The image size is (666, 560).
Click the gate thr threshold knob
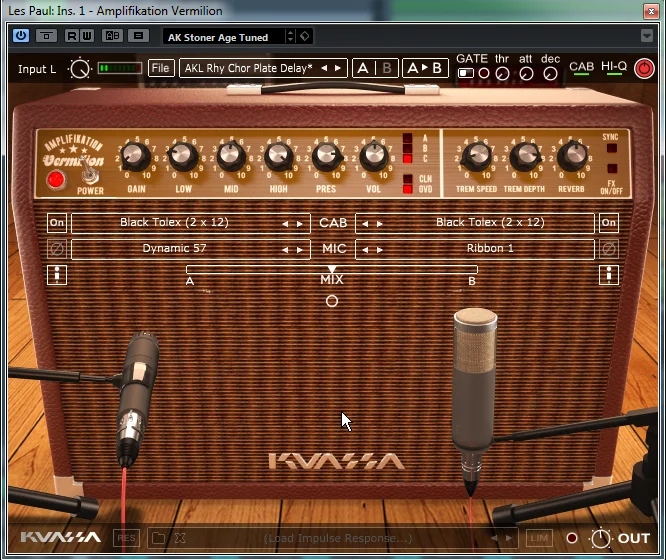click(x=502, y=74)
